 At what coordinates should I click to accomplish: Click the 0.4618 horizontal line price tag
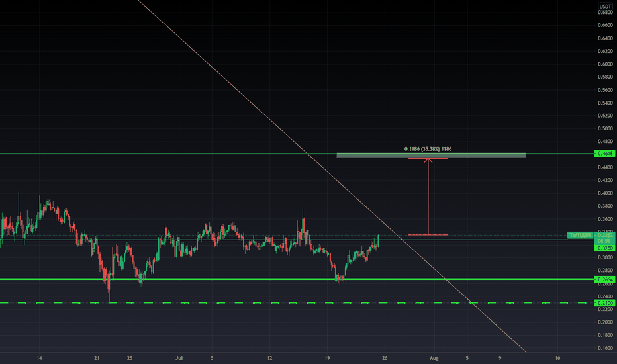pos(605,153)
